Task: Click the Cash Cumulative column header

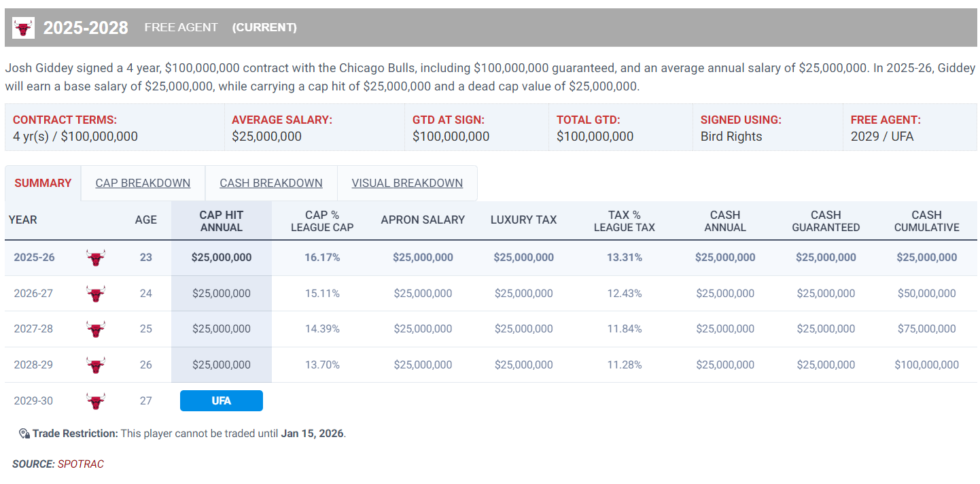Action: pos(926,221)
